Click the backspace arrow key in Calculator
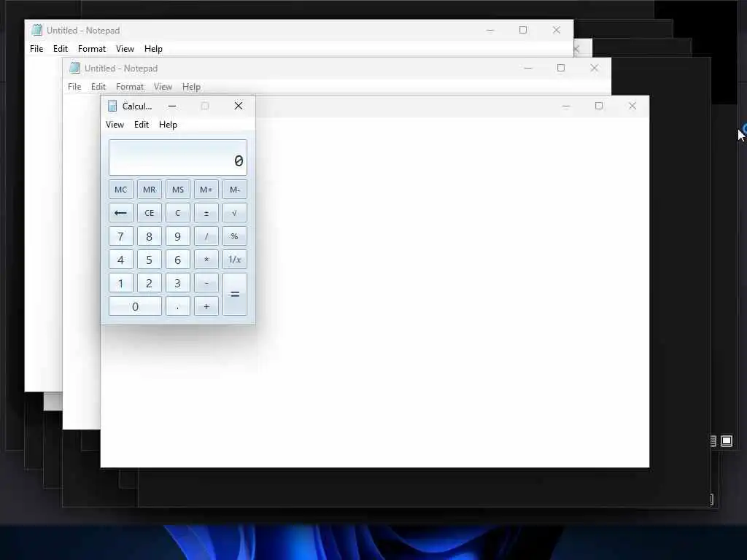 coord(120,213)
